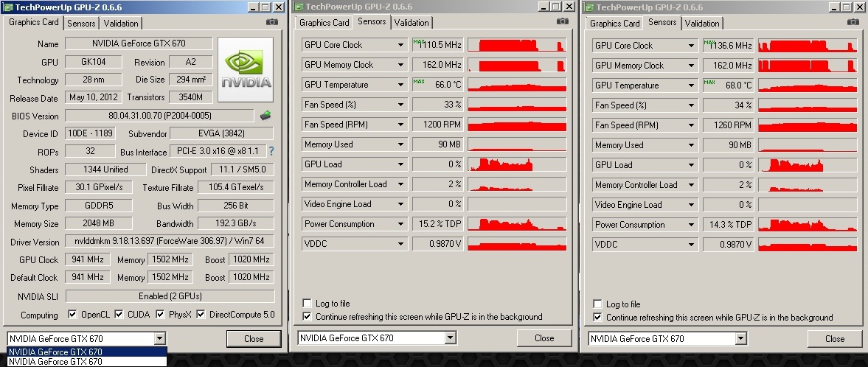Open GPU Memory Clock dropdown in middle window
Image resolution: width=868 pixels, height=367 pixels.
tap(400, 65)
